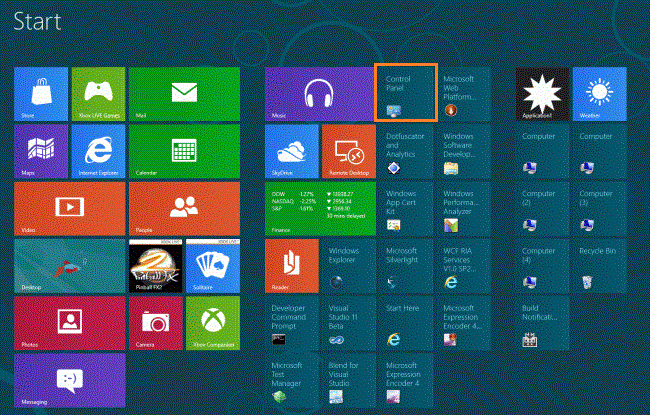Open Microsoft Web Platform tile
Screen dimensions: 650x415
click(464, 94)
